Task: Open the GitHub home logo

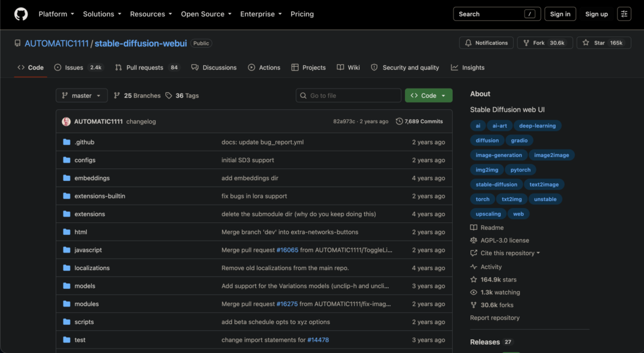Action: point(21,14)
